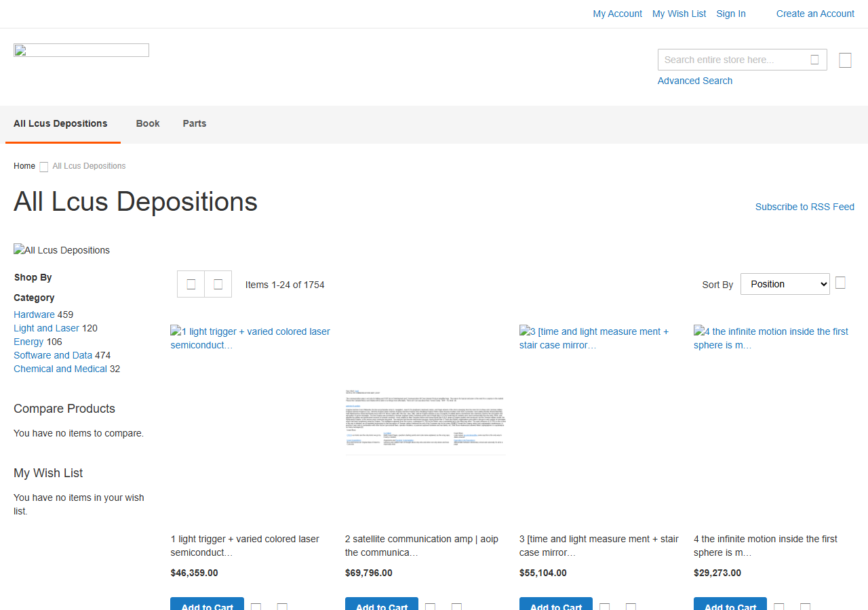Toggle sort direction arrow icon
Image resolution: width=868 pixels, height=610 pixels.
pos(840,283)
